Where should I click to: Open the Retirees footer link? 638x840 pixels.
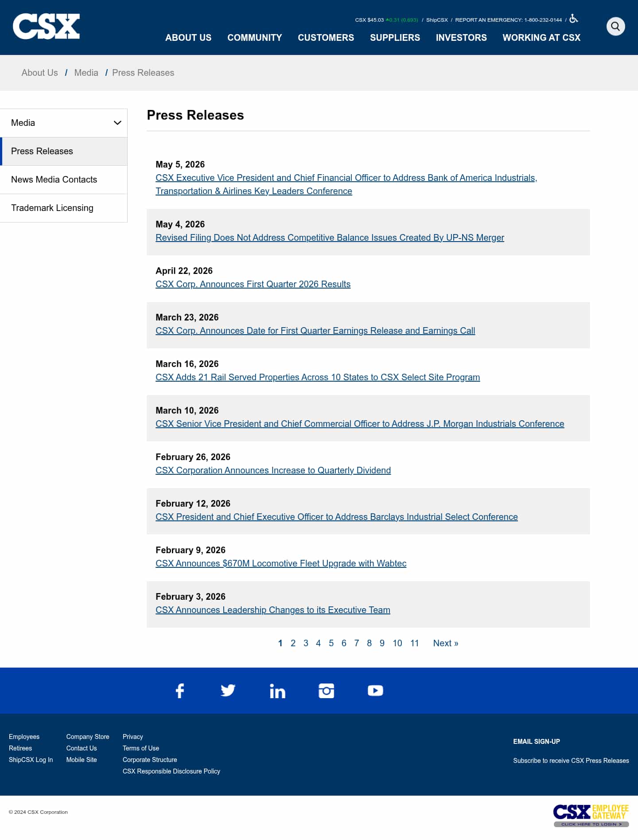(x=20, y=748)
